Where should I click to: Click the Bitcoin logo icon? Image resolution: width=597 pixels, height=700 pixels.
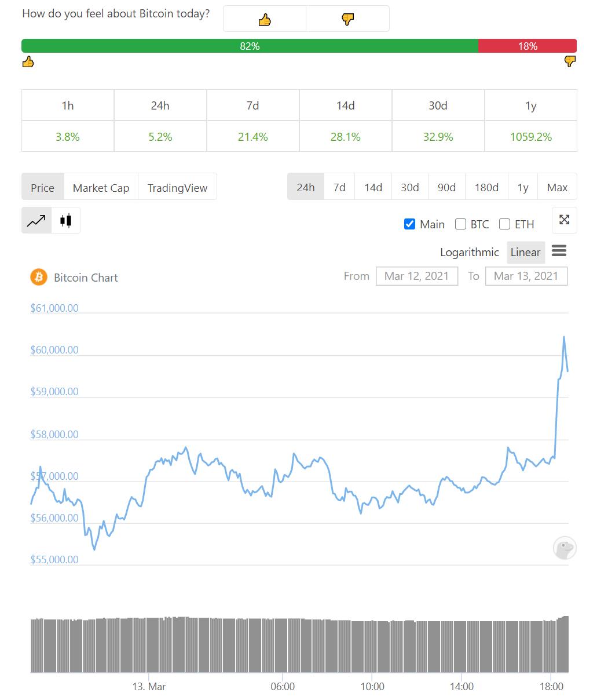39,277
